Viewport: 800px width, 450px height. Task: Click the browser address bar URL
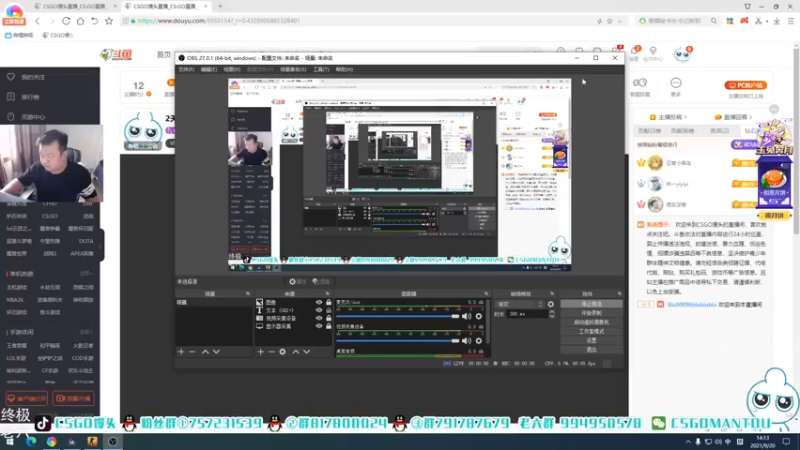(x=218, y=21)
